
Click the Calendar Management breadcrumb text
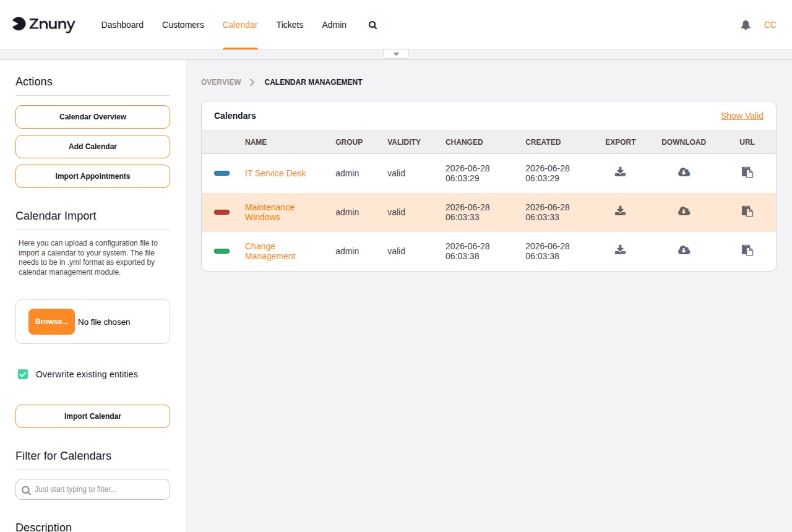314,82
